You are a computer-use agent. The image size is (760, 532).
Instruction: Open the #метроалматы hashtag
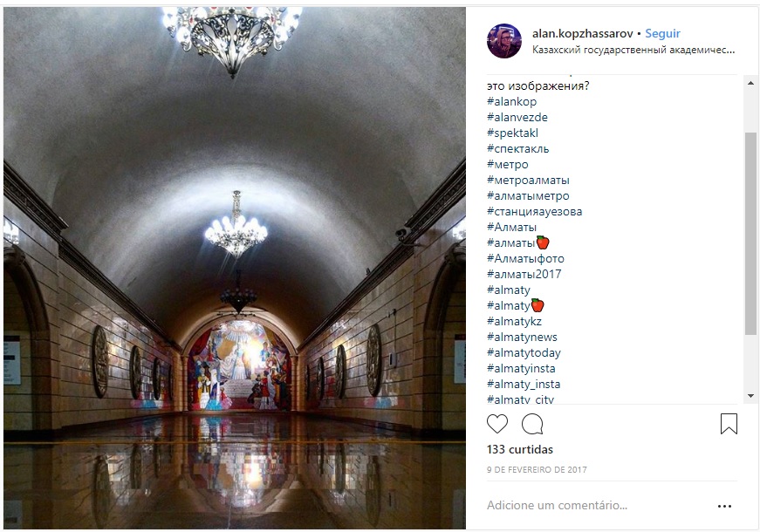pyautogui.click(x=528, y=181)
